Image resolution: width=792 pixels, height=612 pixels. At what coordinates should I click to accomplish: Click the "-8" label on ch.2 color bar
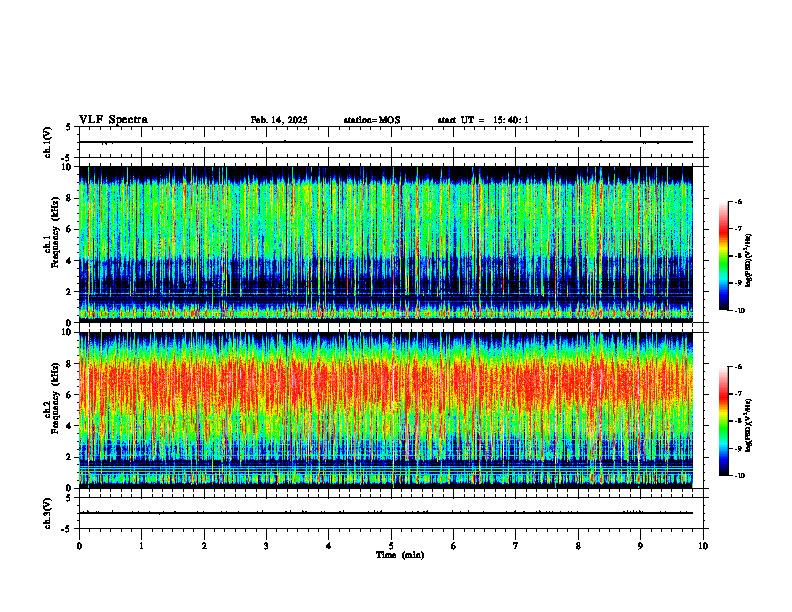click(738, 421)
